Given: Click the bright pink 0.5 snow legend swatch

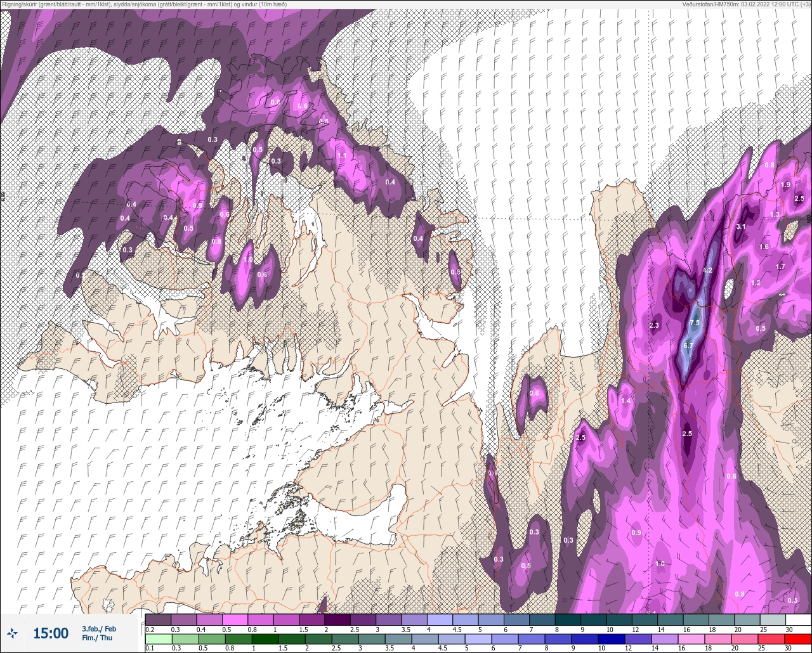Looking at the screenshot, I should 234,619.
